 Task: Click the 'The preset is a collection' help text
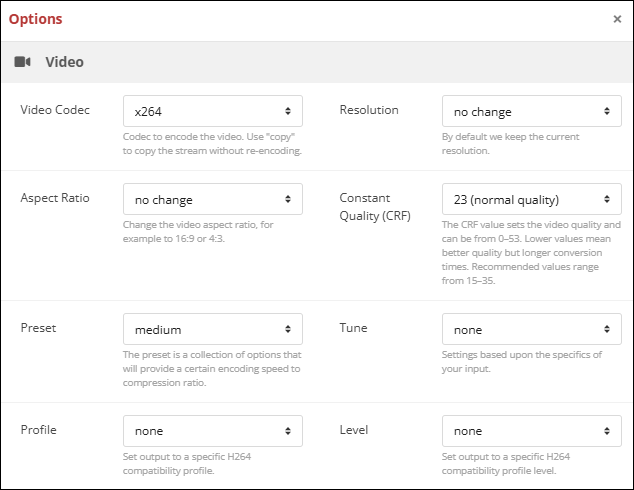212,369
